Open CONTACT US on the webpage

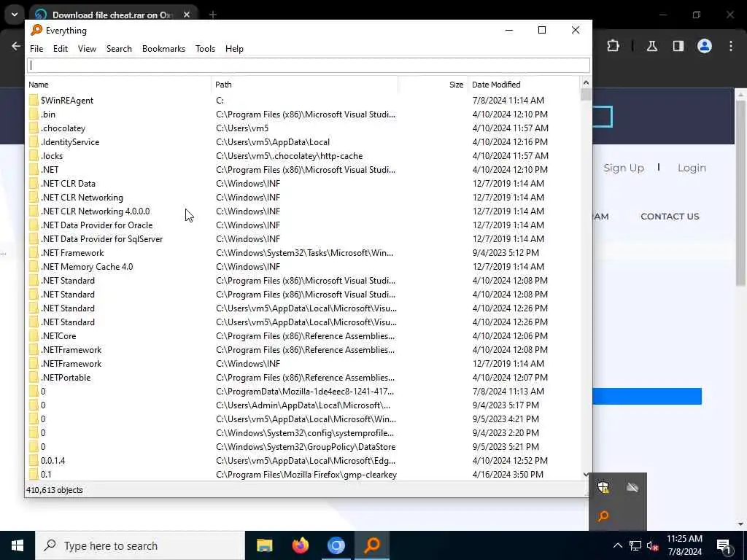click(670, 216)
